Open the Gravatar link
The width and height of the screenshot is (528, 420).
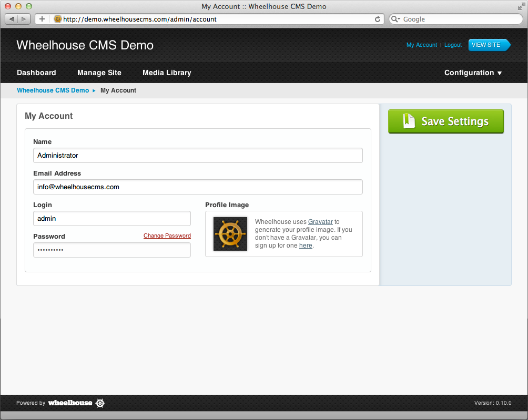(x=320, y=222)
